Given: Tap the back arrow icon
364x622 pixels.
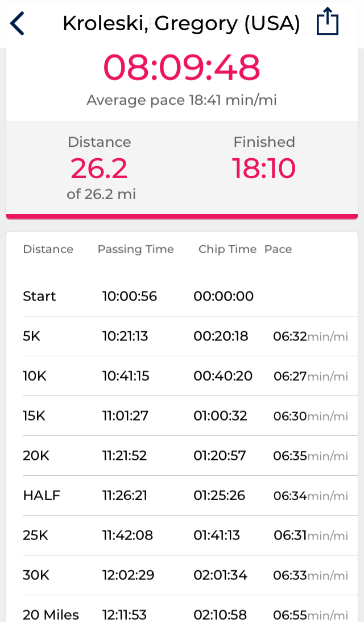Looking at the screenshot, I should [18, 24].
